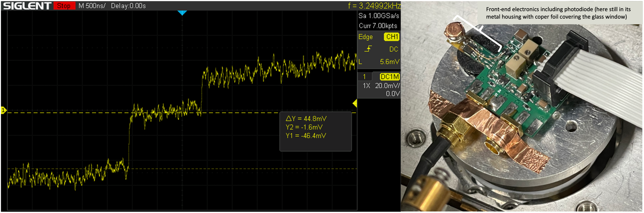
Task: Click the 0.0V channel offset value
Action: tap(393, 94)
